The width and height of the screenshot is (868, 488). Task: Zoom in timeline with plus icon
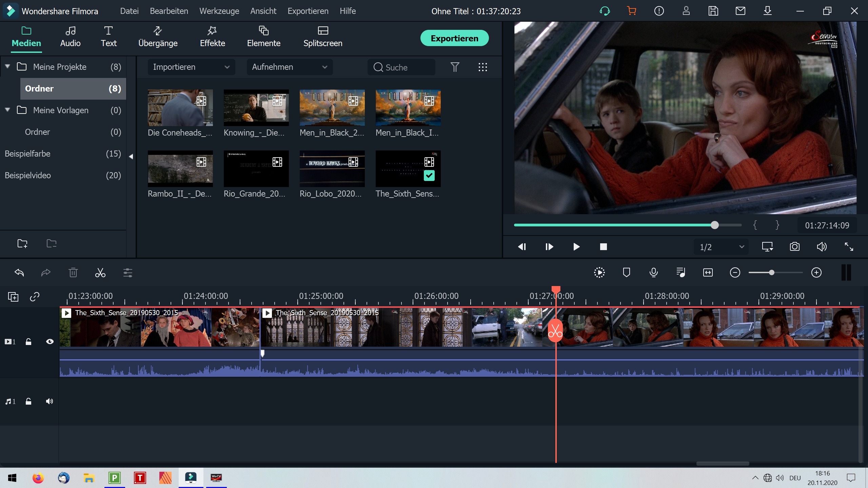816,272
